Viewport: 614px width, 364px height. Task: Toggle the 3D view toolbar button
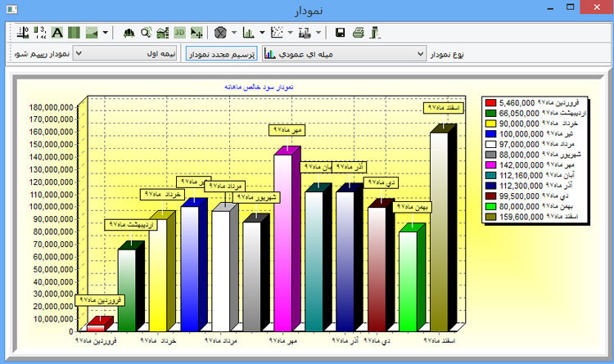179,33
